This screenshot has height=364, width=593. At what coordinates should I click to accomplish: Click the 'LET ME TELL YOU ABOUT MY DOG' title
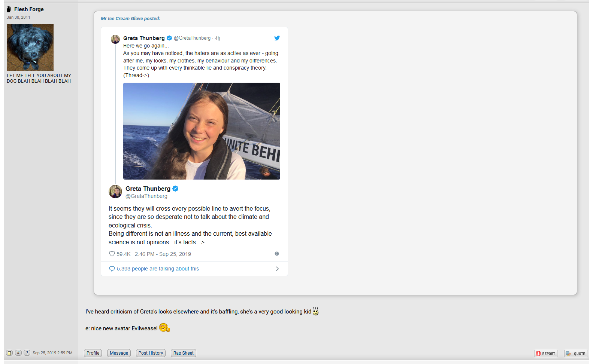39,78
